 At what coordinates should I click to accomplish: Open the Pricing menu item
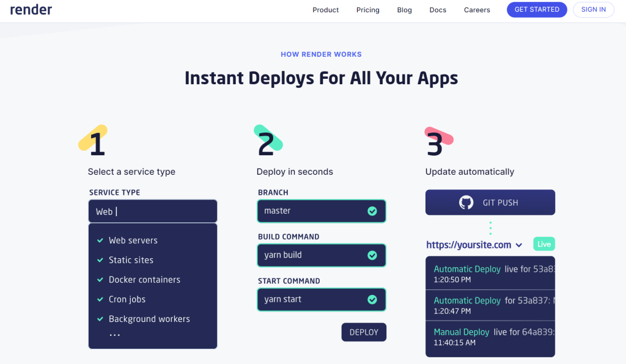[367, 10]
